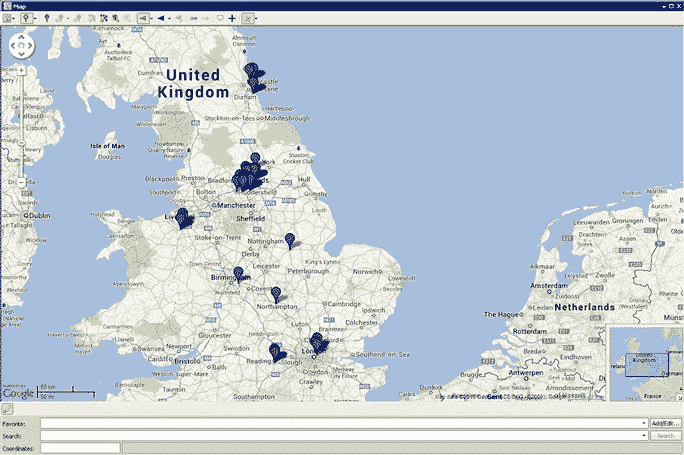Click the 'Rotterdam' city label
The height and width of the screenshot is (455, 684).
pos(530,332)
